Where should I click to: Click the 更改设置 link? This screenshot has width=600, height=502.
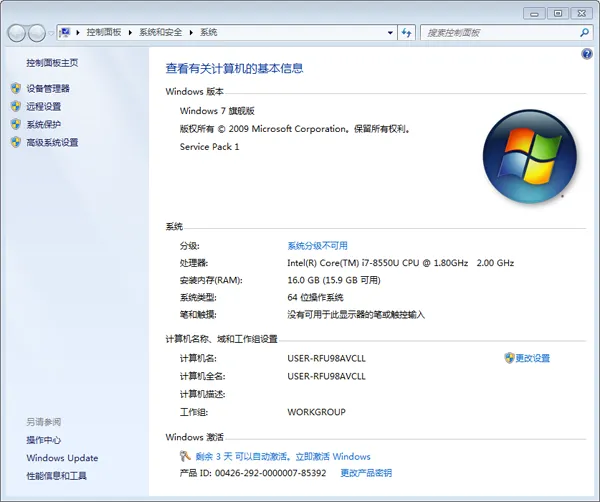[x=533, y=358]
